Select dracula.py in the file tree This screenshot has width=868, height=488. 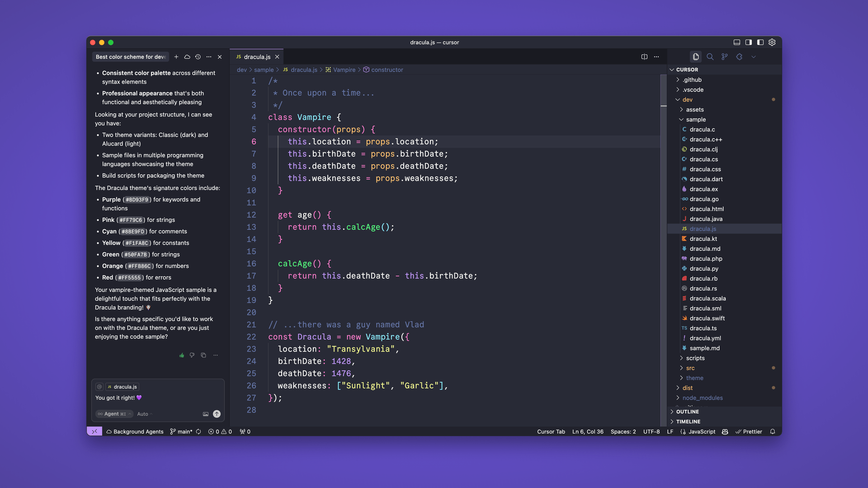tap(704, 268)
